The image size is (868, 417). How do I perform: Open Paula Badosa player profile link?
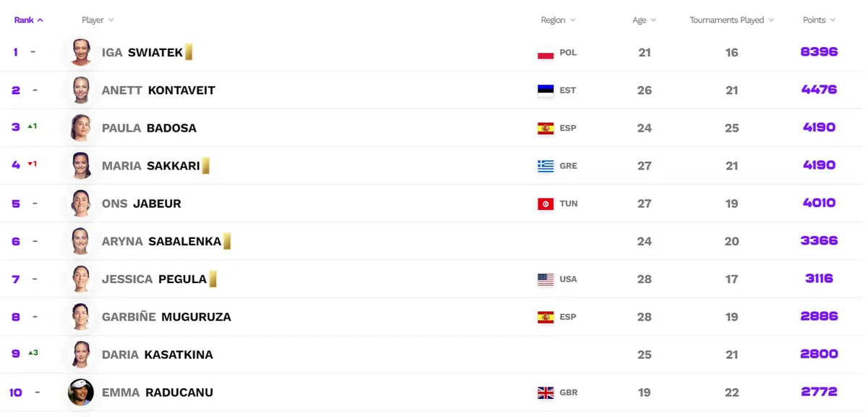click(149, 128)
